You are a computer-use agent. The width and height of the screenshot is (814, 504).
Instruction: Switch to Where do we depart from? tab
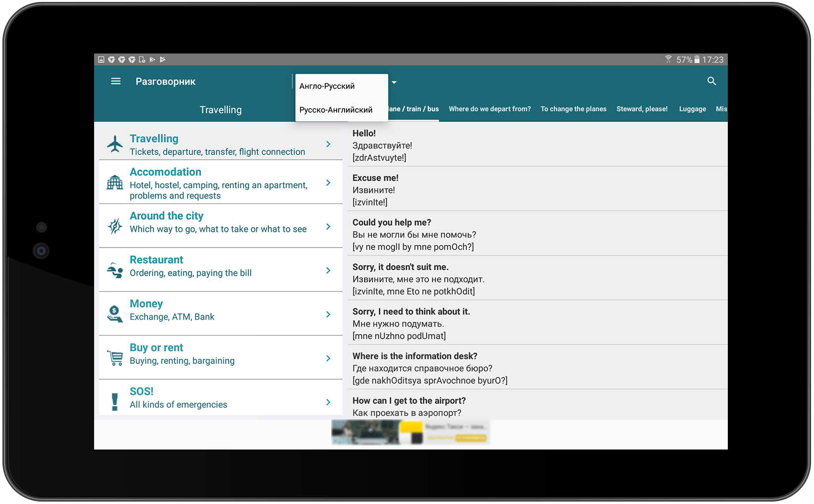pos(490,109)
